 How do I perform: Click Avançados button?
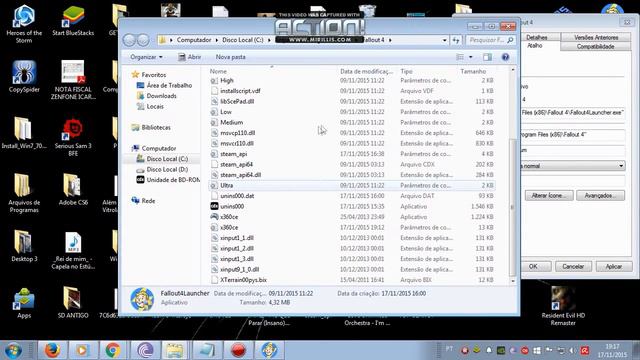pos(600,196)
